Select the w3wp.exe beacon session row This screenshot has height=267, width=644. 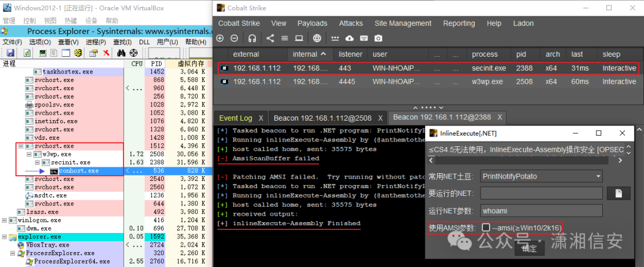coord(427,81)
